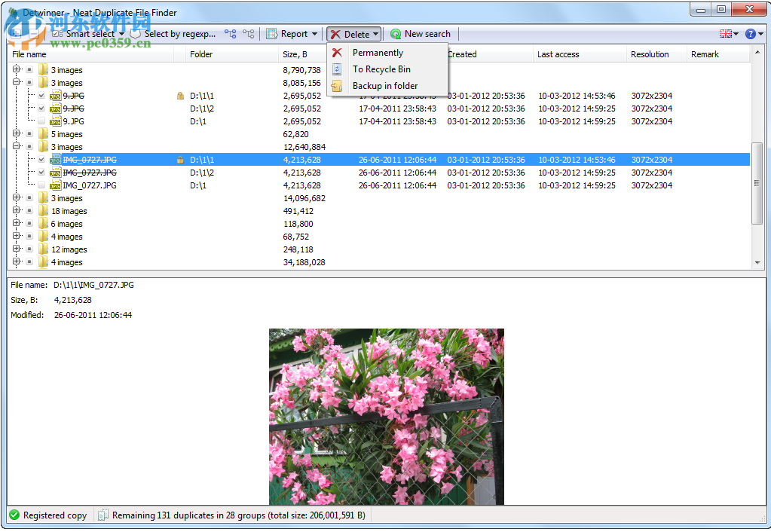
Task: Expand the 18 images group
Action: tap(17, 210)
